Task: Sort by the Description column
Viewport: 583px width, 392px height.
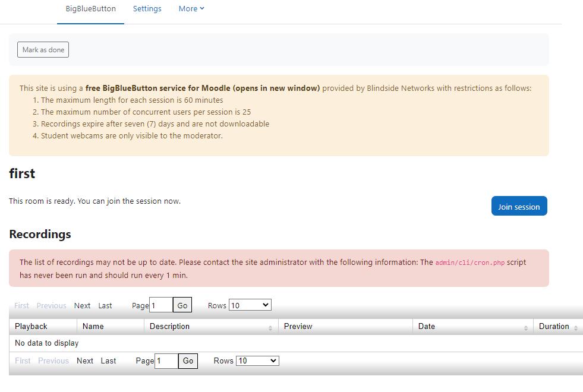Action: point(211,327)
